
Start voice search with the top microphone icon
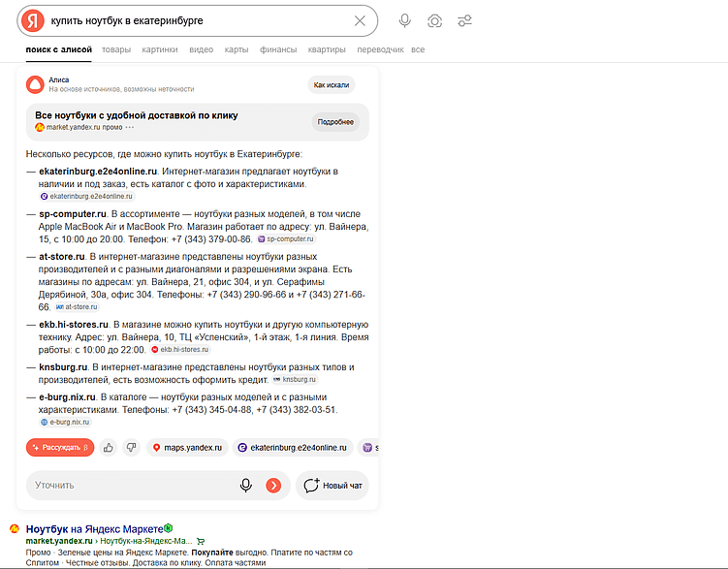pos(405,21)
